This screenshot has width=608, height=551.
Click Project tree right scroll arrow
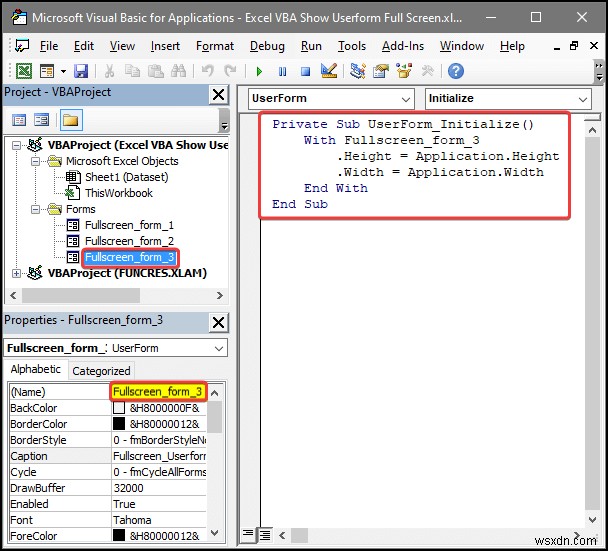click(220, 295)
